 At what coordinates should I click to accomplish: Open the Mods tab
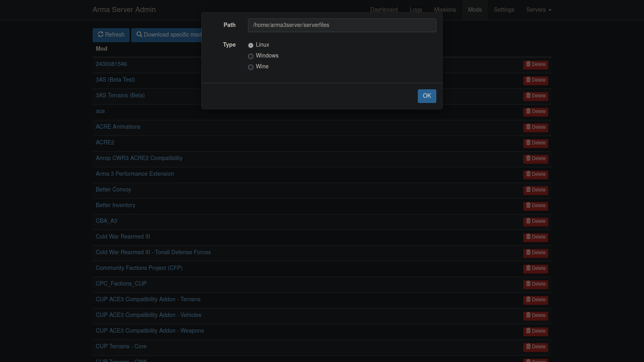pyautogui.click(x=475, y=10)
